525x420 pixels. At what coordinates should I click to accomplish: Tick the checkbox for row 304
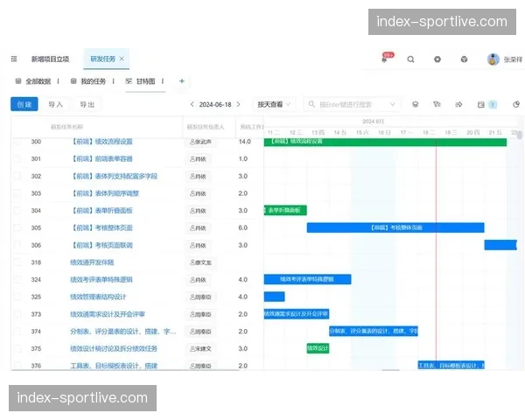17,211
